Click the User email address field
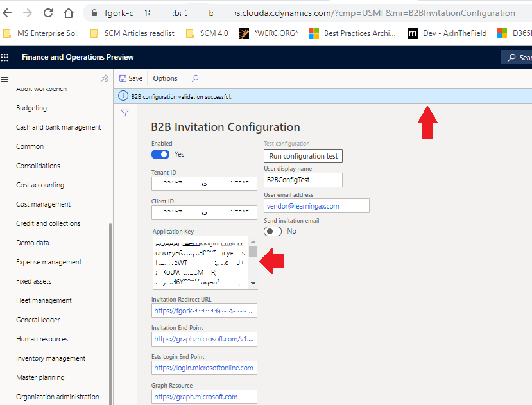The height and width of the screenshot is (405, 532). point(316,205)
